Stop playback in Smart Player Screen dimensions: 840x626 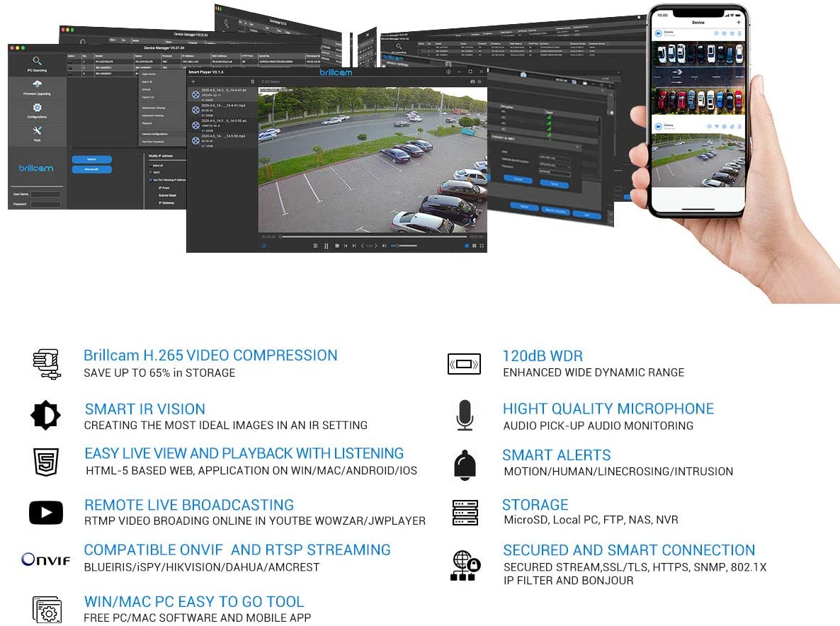337,246
